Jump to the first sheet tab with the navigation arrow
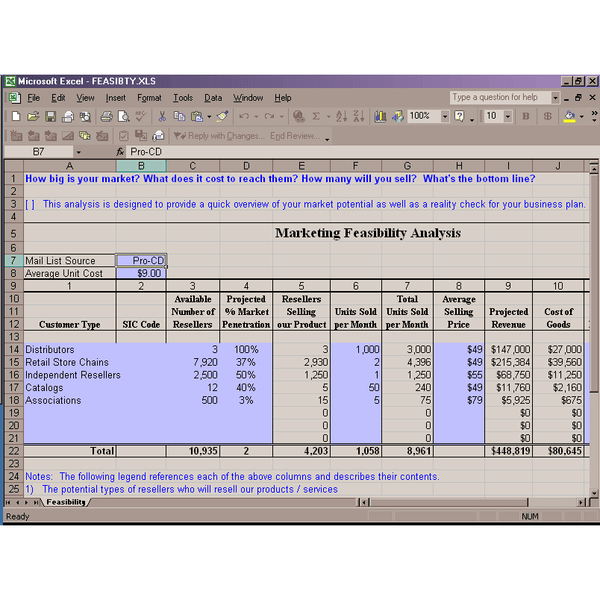The width and height of the screenshot is (600, 600). pos(8,502)
